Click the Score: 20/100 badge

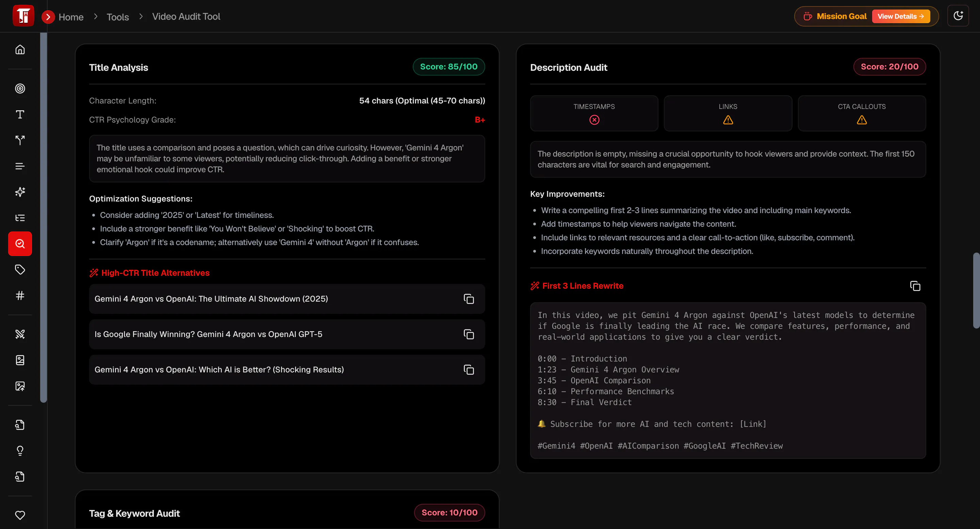(x=889, y=67)
